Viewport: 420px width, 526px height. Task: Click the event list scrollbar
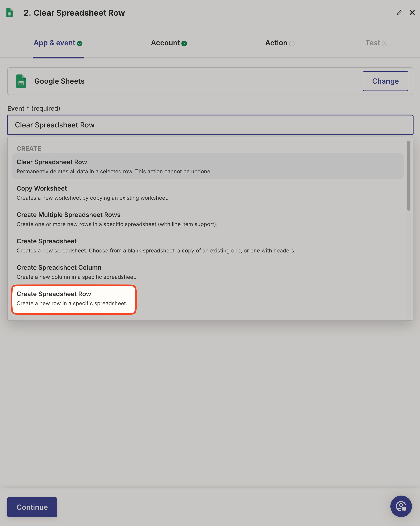pos(408,176)
